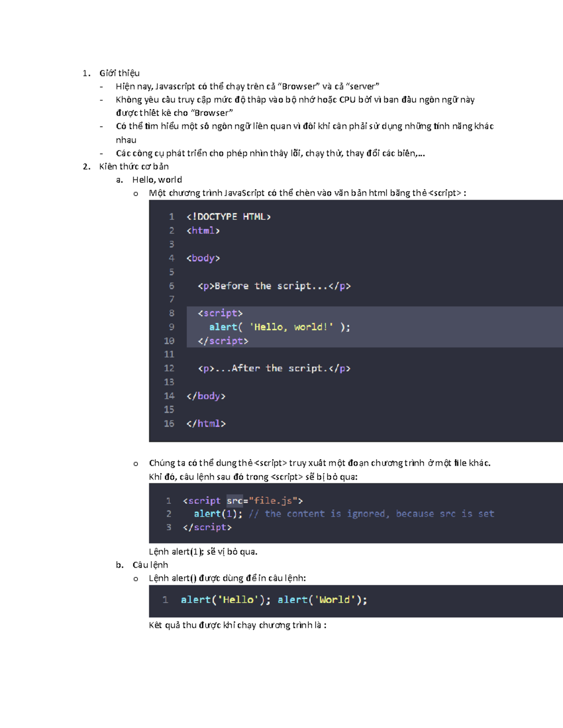Click line number 16 in first code block
The height and width of the screenshot is (728, 563).
click(169, 424)
